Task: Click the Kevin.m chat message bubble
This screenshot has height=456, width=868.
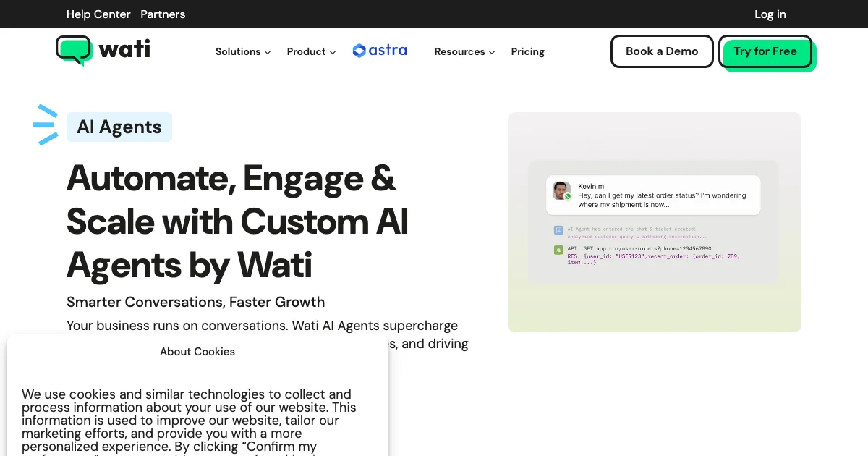Action: (653, 195)
